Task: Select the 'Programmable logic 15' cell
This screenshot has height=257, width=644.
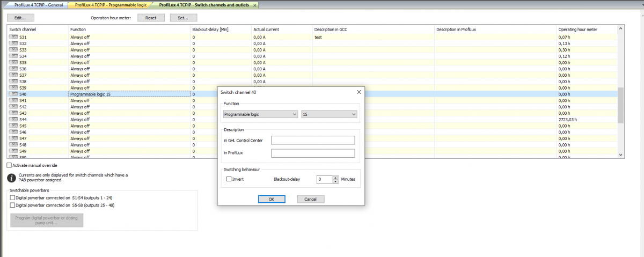Action: (129, 94)
